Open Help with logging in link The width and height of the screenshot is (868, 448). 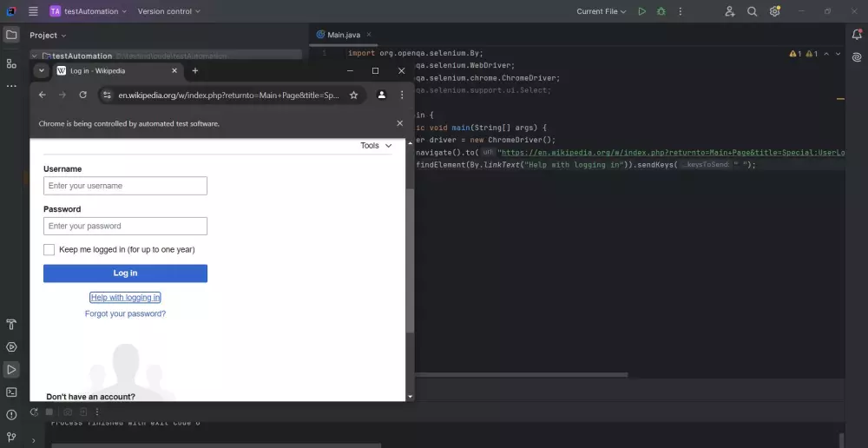point(126,298)
